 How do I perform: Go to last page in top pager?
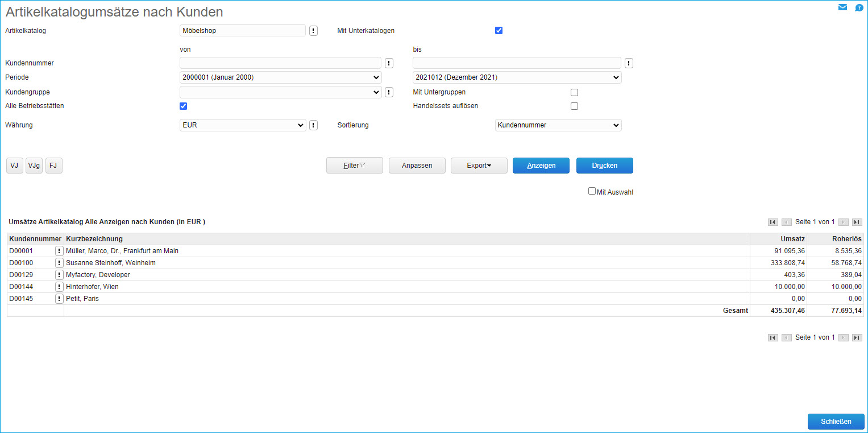click(x=857, y=222)
